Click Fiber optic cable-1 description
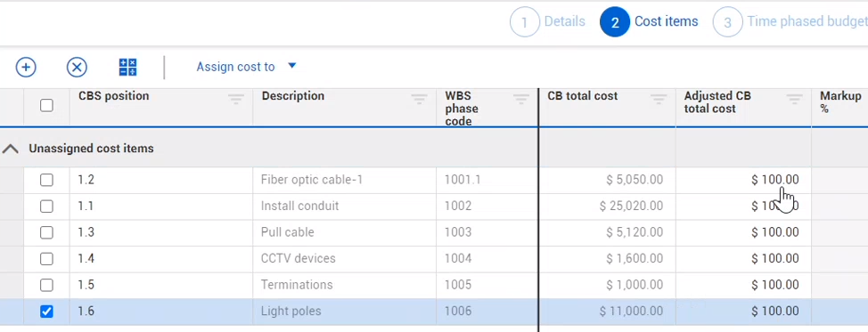868x332 pixels. click(312, 180)
